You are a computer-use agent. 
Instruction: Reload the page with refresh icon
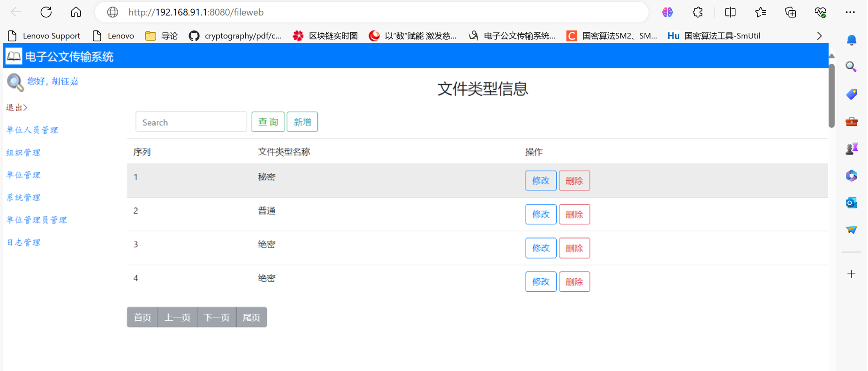pos(46,12)
